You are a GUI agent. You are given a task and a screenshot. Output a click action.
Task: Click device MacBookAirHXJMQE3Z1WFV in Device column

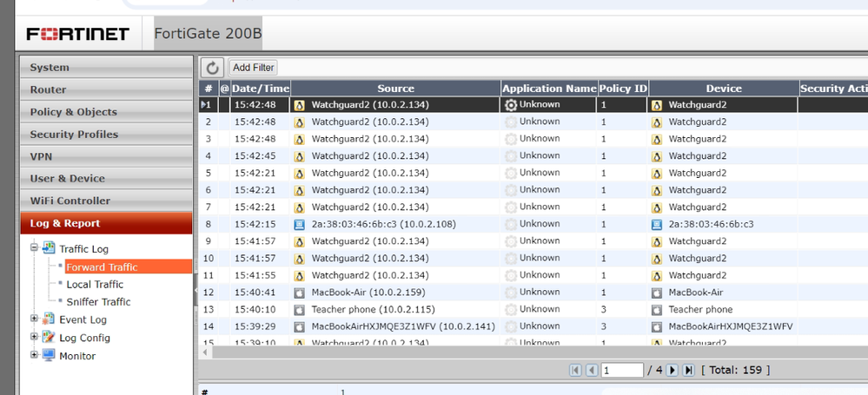click(x=731, y=326)
